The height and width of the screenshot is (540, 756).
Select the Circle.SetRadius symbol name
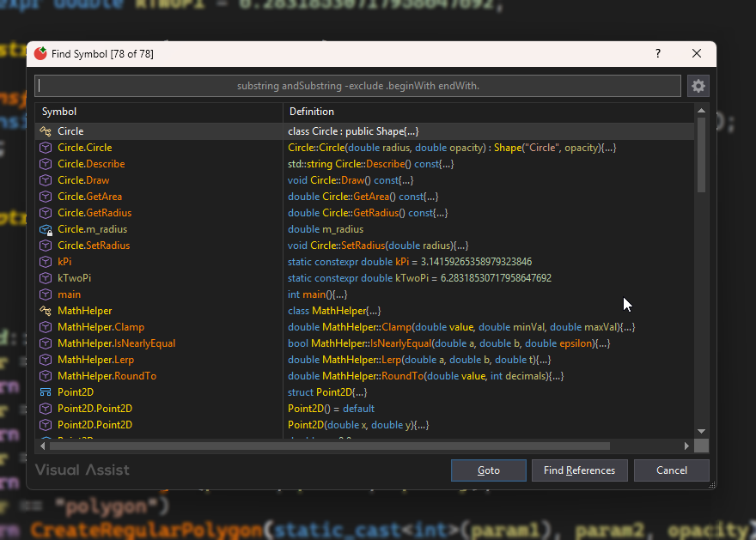(94, 246)
